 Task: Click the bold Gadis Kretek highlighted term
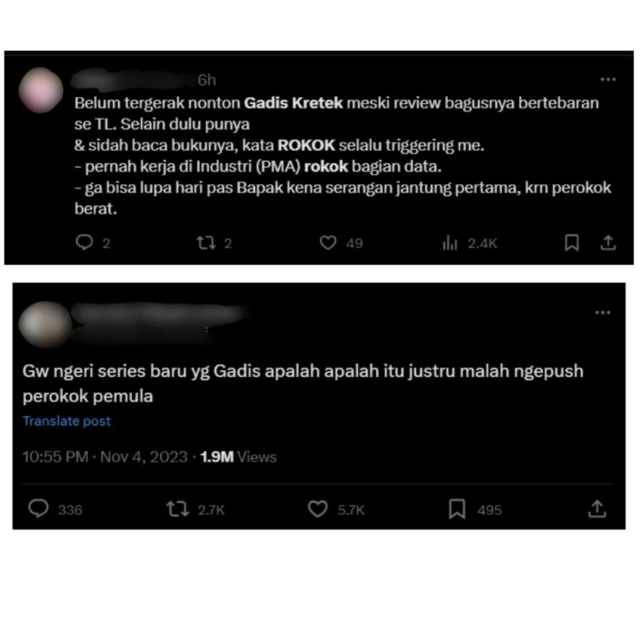click(x=293, y=103)
